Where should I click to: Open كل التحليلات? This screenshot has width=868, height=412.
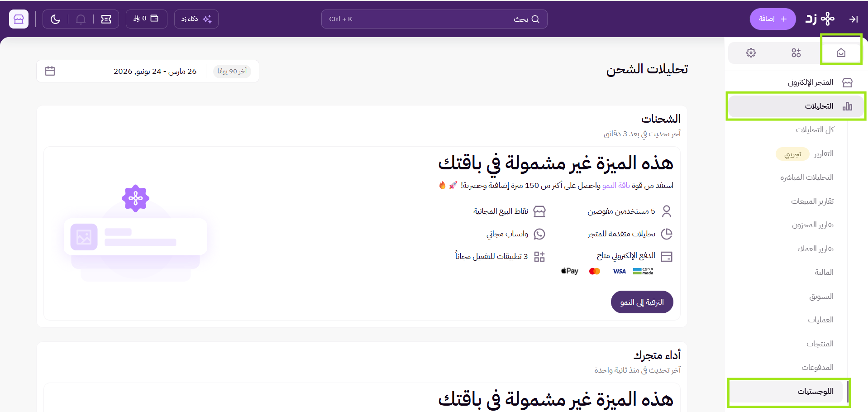pos(815,130)
